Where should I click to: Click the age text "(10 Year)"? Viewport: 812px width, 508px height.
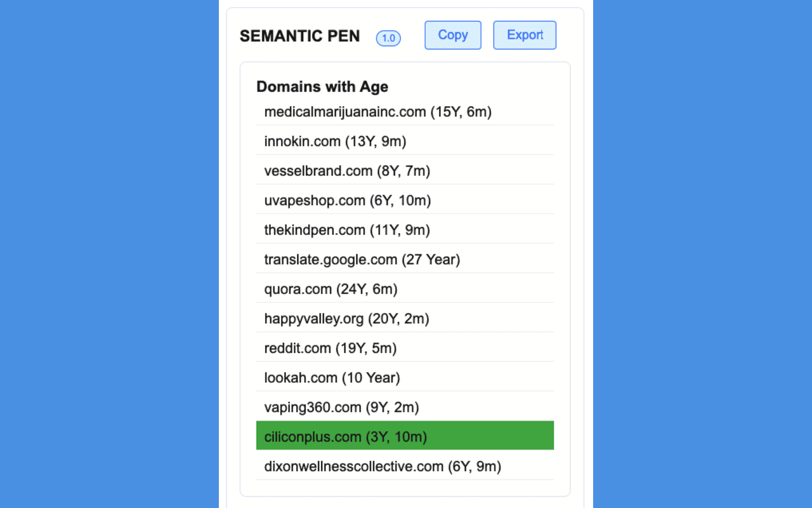click(x=371, y=378)
